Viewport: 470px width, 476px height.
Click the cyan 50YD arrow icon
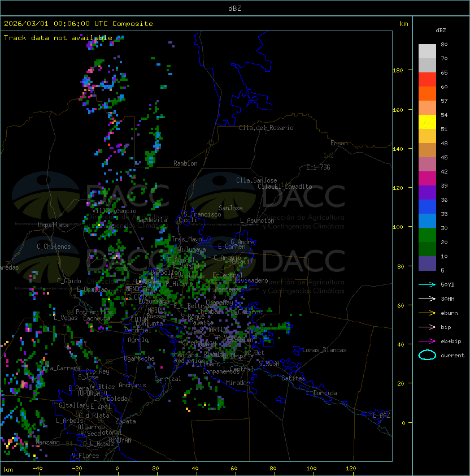coord(427,284)
